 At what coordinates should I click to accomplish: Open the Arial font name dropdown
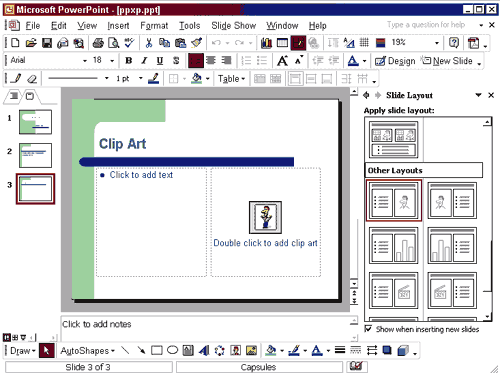point(85,61)
